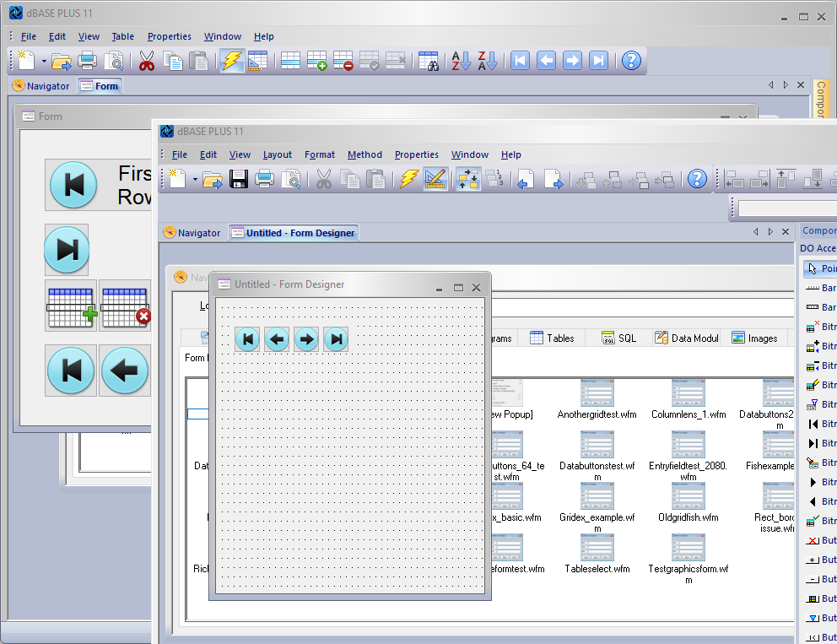Go to next row using the blue right arrow
This screenshot has width=837, height=644.
[x=572, y=61]
